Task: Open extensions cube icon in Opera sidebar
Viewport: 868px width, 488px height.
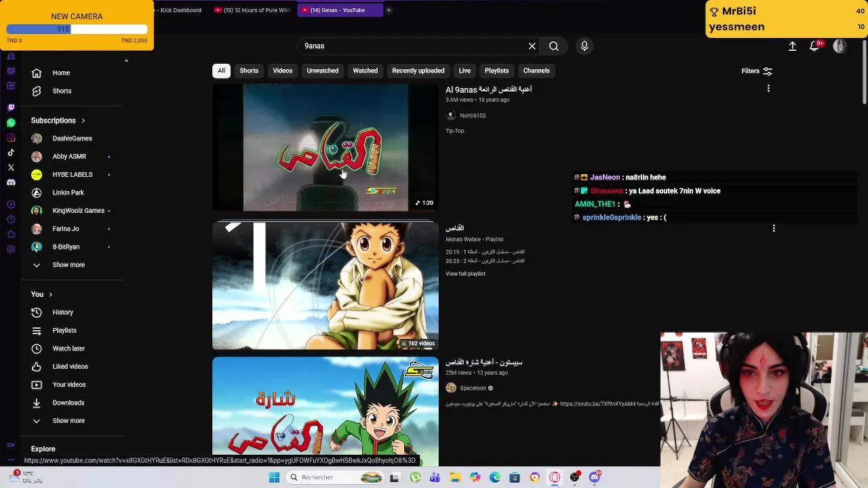Action: tap(11, 235)
